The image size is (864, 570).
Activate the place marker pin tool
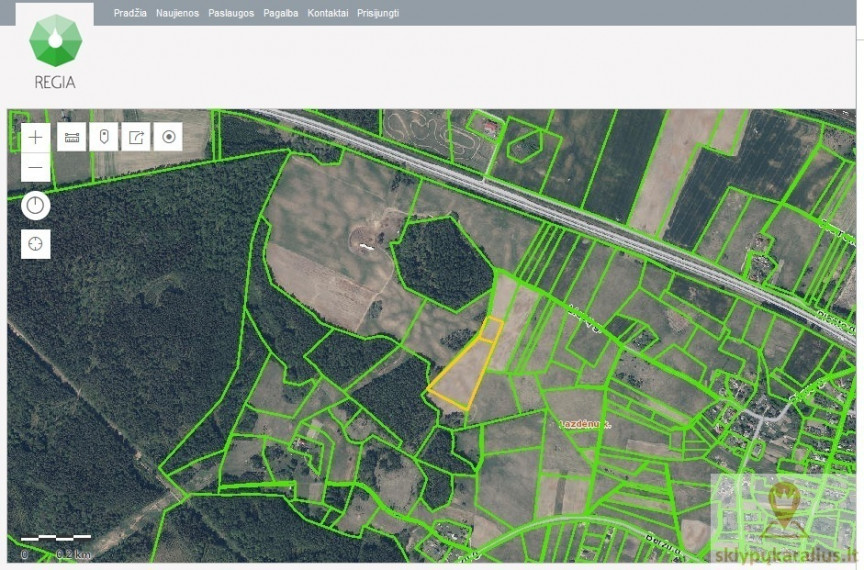point(104,137)
